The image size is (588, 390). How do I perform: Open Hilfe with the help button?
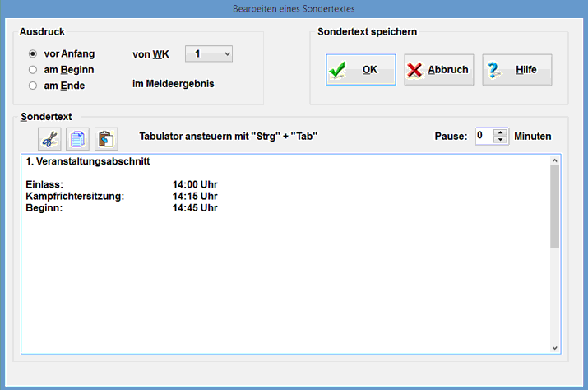(x=516, y=70)
